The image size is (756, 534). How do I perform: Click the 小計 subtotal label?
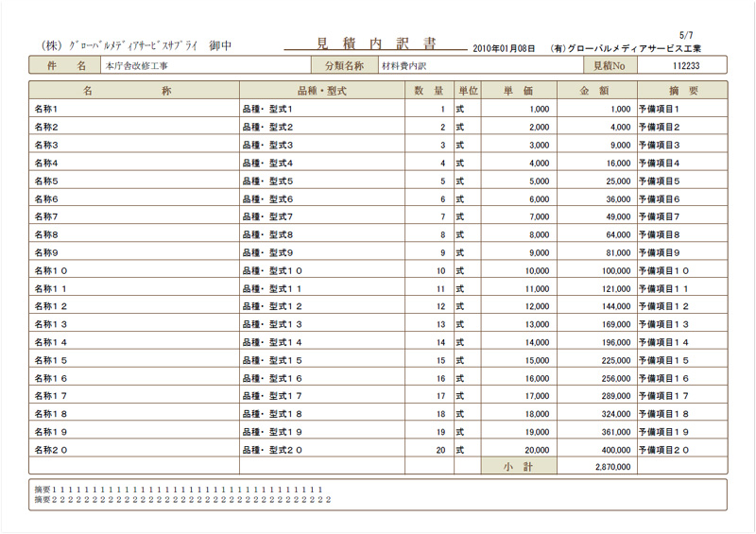(x=518, y=467)
